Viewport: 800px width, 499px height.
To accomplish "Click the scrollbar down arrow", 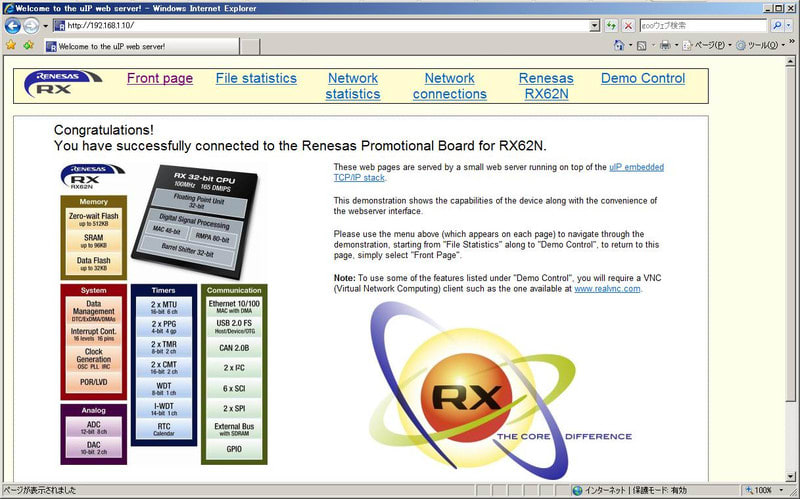I will 791,477.
